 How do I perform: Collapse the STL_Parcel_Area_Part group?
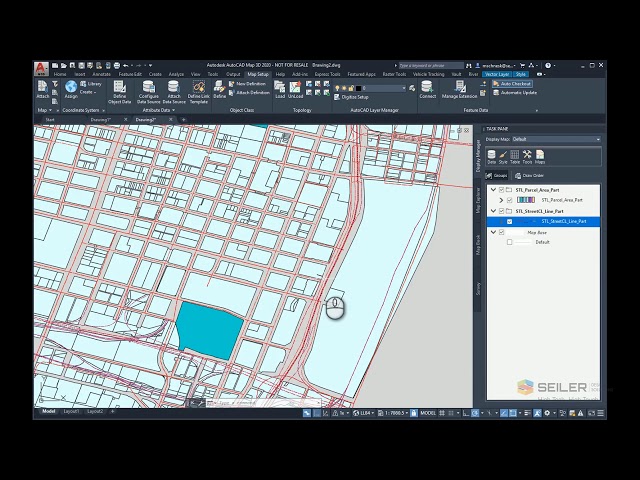[493, 190]
